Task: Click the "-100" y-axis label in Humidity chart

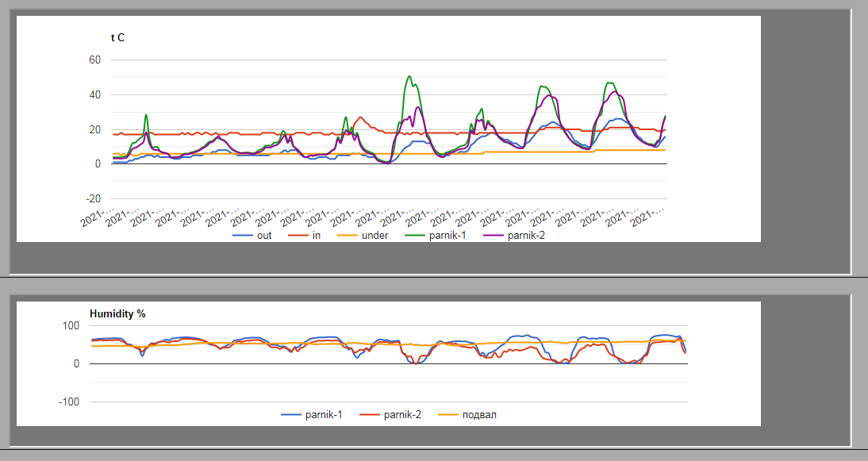Action: click(71, 401)
